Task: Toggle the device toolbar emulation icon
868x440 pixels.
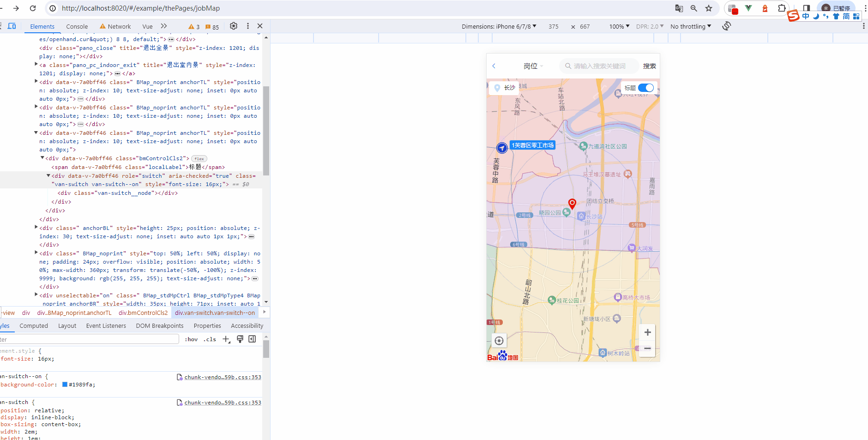Action: [12, 26]
